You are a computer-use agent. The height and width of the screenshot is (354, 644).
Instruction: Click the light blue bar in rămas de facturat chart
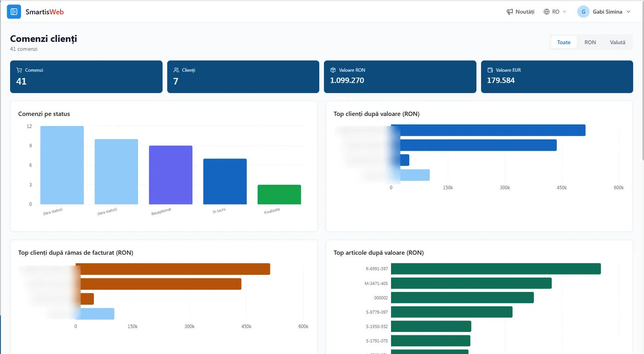pyautogui.click(x=95, y=314)
